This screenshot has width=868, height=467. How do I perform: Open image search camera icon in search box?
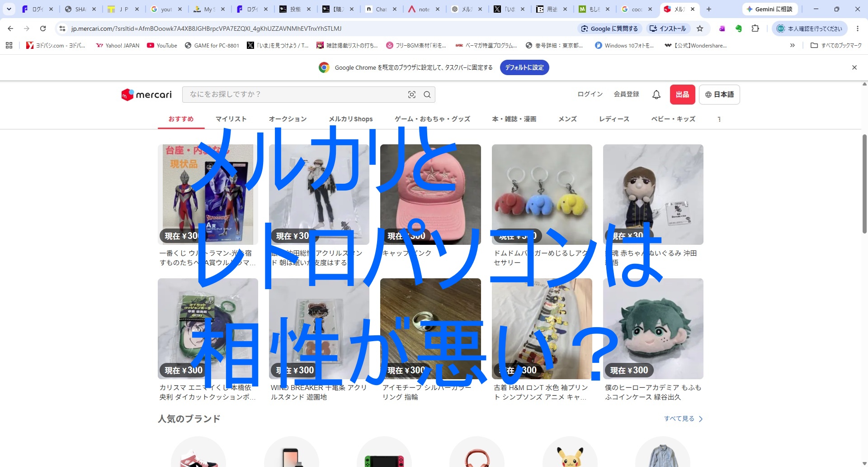412,95
